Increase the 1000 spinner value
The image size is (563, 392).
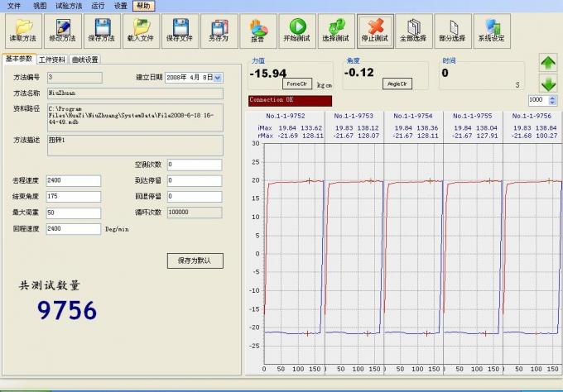point(552,98)
